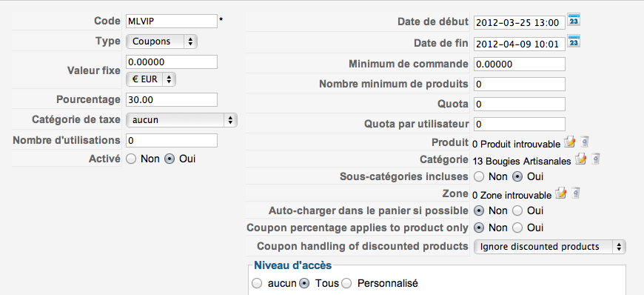Open the Type Coupons dropdown
This screenshot has height=295, width=644.
(162, 42)
